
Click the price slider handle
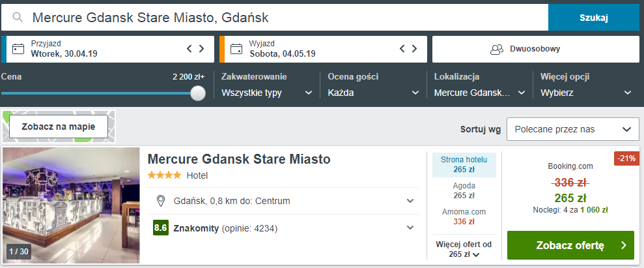point(197,93)
